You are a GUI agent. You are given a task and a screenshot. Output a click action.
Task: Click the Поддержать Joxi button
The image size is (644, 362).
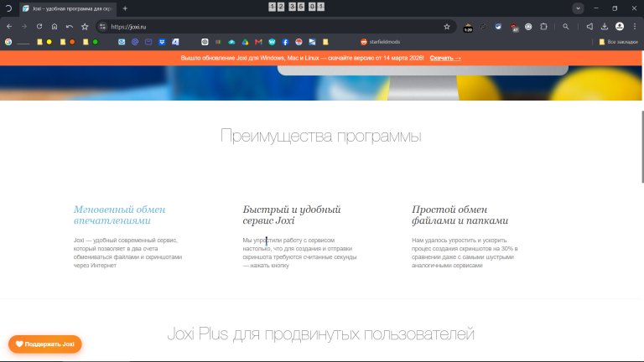pos(45,344)
